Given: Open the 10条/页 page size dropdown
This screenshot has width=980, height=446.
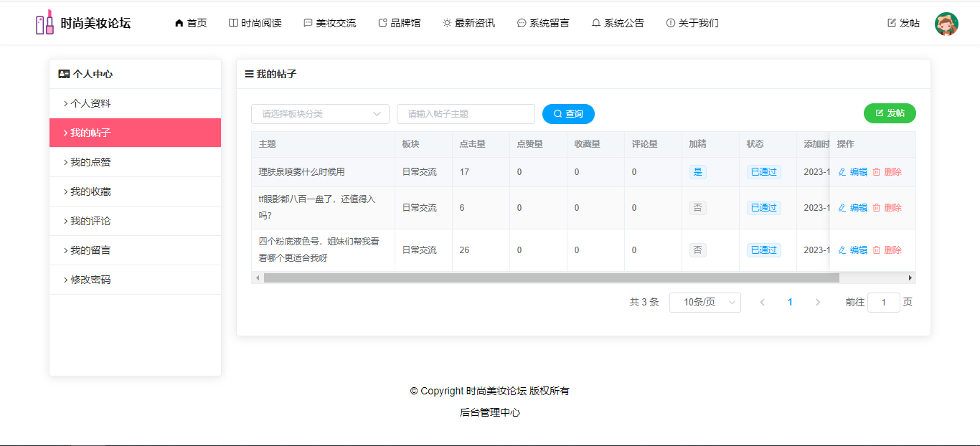Looking at the screenshot, I should [x=705, y=303].
